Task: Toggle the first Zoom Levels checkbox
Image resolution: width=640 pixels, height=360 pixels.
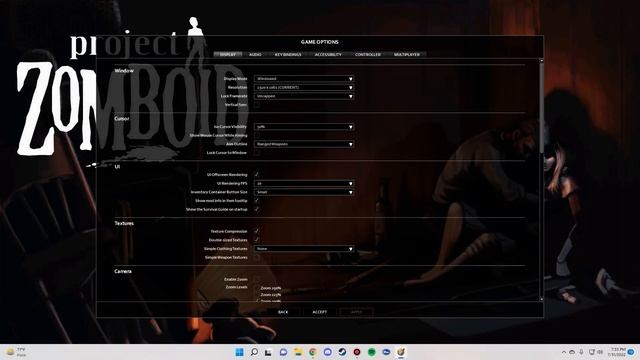Action: 257,288
